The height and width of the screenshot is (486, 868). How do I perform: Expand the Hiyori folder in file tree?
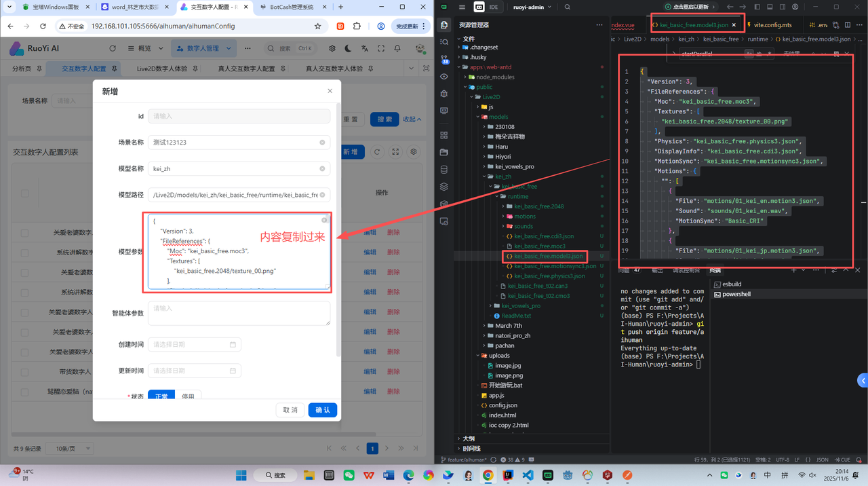point(502,156)
